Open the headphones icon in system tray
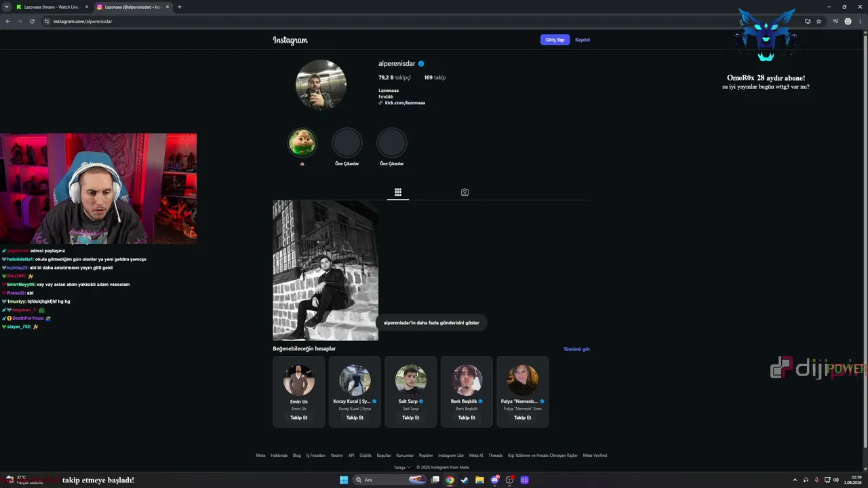This screenshot has height=488, width=868. point(806,480)
